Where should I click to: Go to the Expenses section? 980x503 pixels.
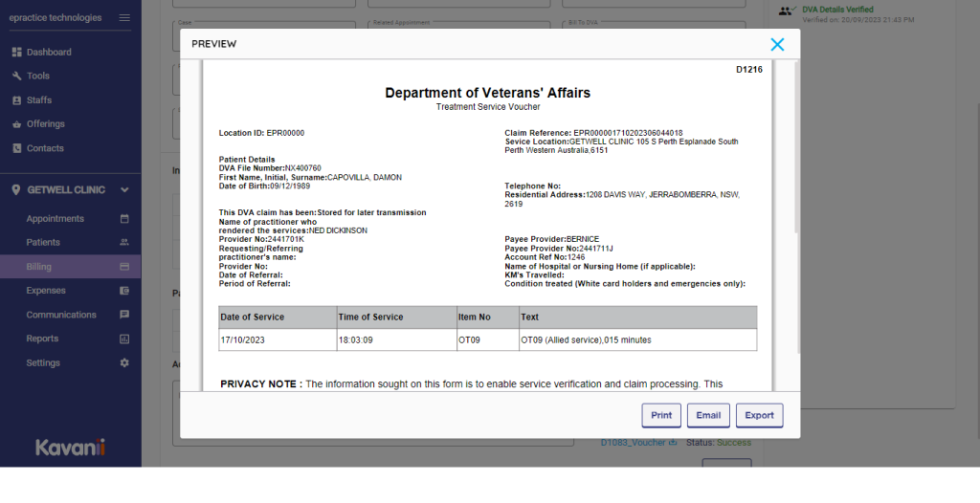tap(46, 291)
